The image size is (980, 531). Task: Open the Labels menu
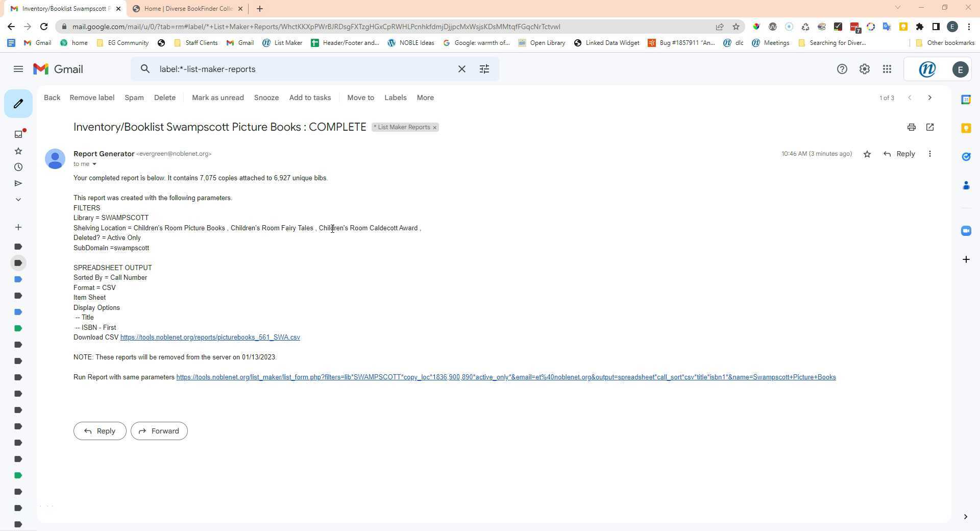point(395,98)
